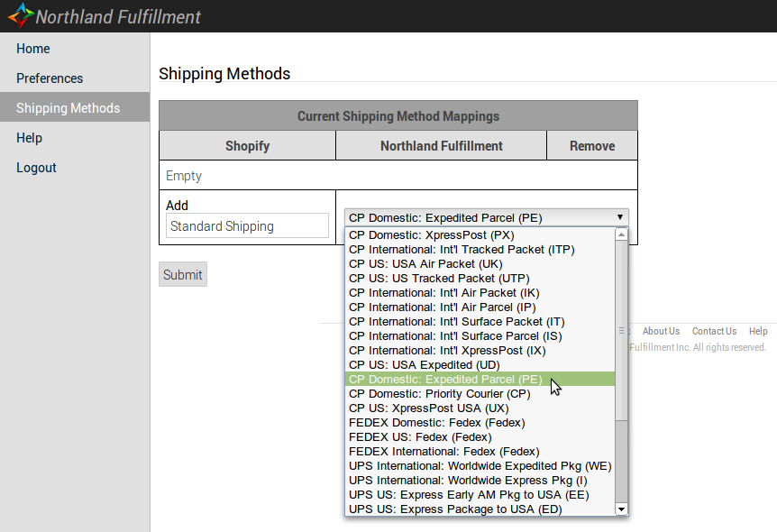
Task: Click the Help link in footer
Action: (758, 331)
